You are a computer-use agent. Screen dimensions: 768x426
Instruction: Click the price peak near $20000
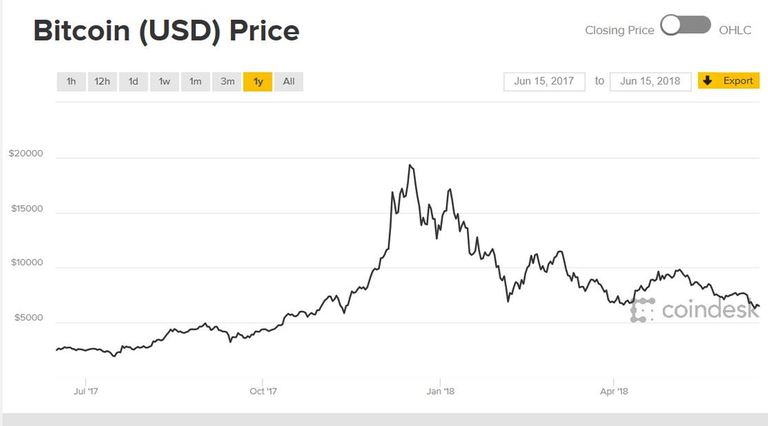point(410,166)
